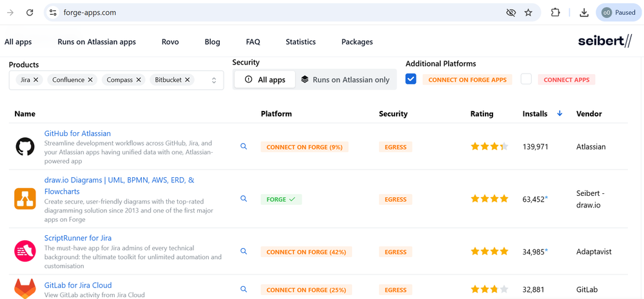Click the GitHub for Atlassian app icon
Screen dimensions: 644x299
tap(26, 147)
